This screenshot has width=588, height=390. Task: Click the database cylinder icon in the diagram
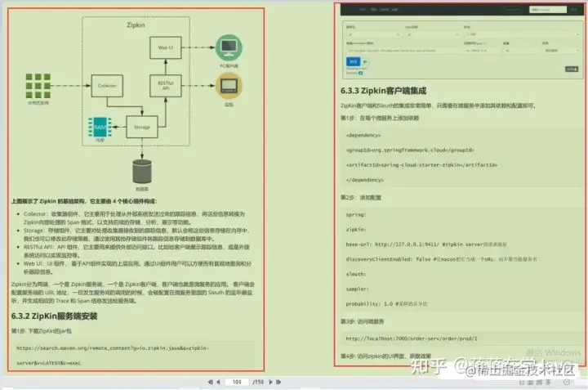pyautogui.click(x=142, y=172)
